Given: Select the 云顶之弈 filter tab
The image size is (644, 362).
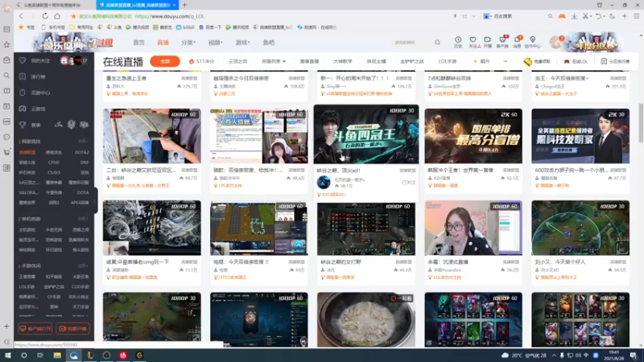Looking at the screenshot, I should pyautogui.click(x=237, y=61).
